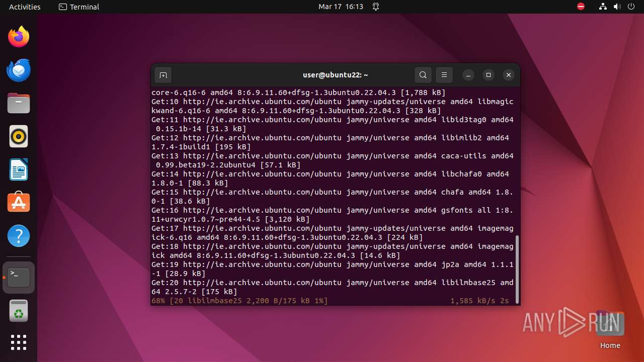Open terminal search
This screenshot has height=362, width=644.
(423, 75)
